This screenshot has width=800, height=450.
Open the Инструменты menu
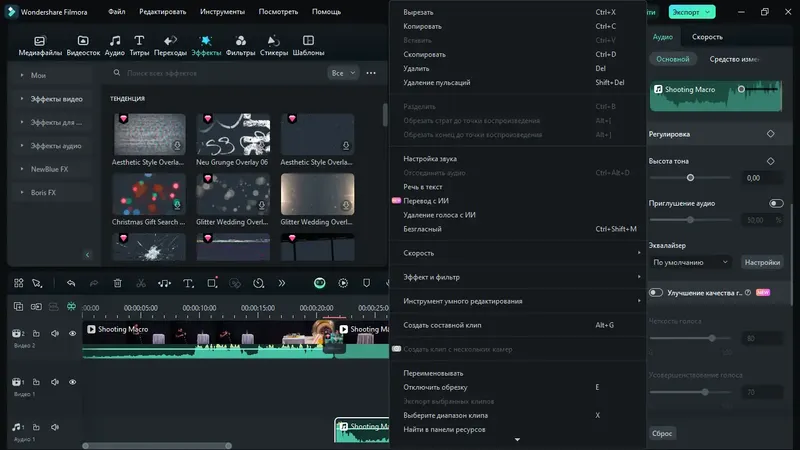coord(222,11)
